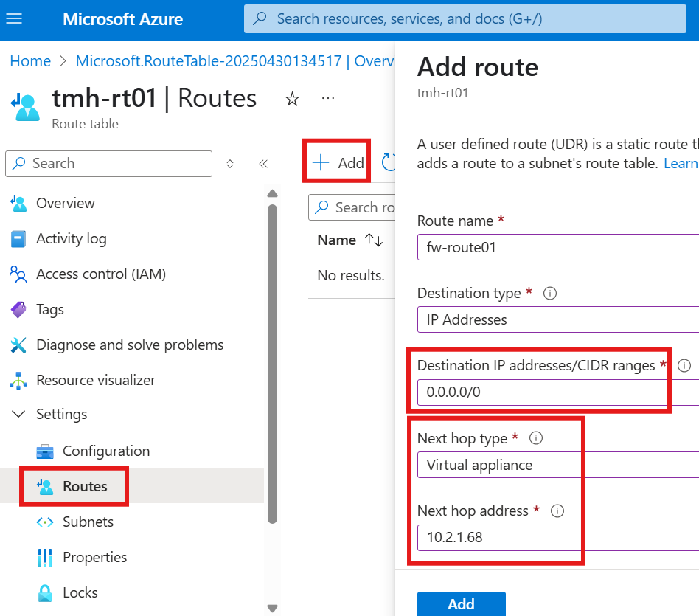Image resolution: width=699 pixels, height=616 pixels.
Task: Open the Learn more link
Action: pyautogui.click(x=681, y=164)
